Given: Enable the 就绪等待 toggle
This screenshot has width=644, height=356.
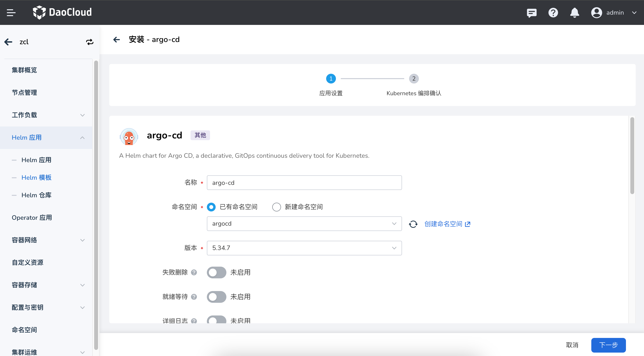Looking at the screenshot, I should tap(217, 297).
